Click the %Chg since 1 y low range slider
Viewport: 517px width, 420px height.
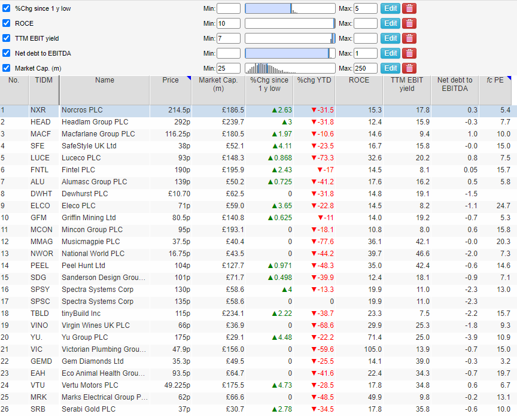tap(290, 8)
